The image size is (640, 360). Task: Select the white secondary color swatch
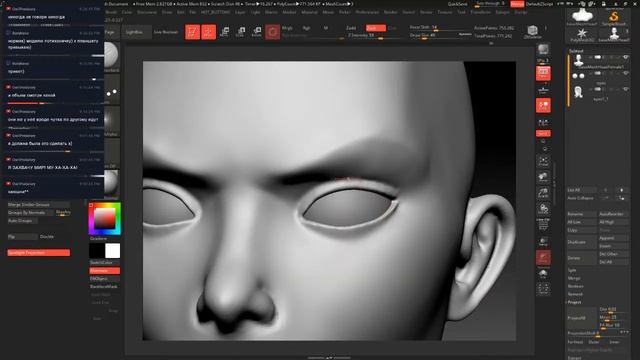[x=113, y=251]
